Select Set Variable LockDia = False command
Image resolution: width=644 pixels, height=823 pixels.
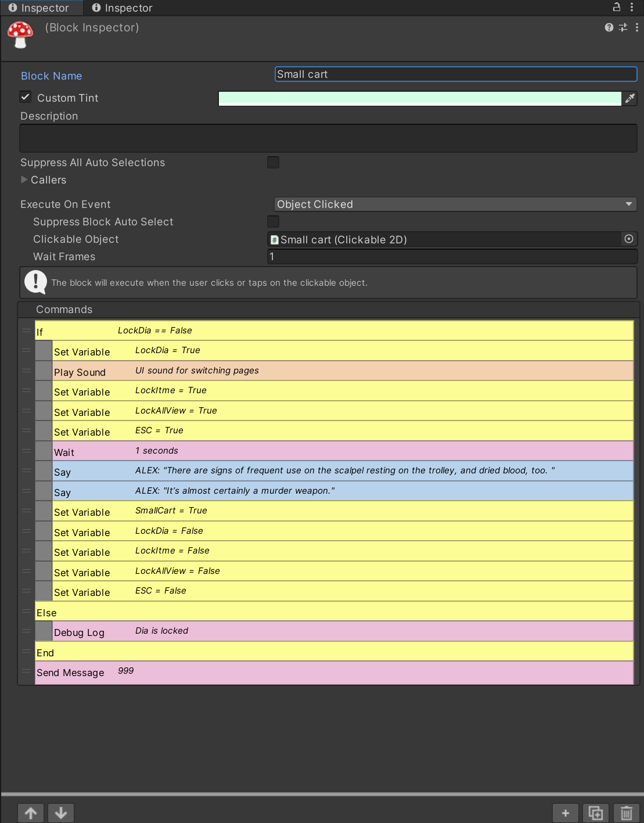(343, 531)
